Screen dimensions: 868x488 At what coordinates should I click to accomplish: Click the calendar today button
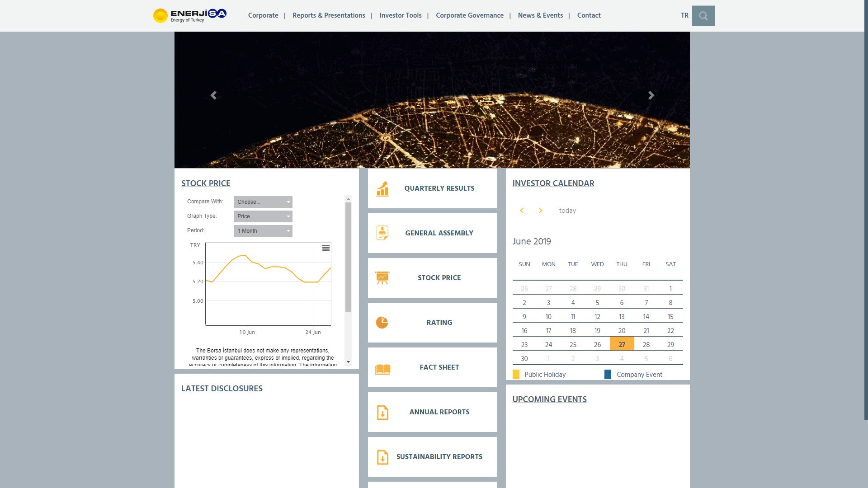(567, 211)
